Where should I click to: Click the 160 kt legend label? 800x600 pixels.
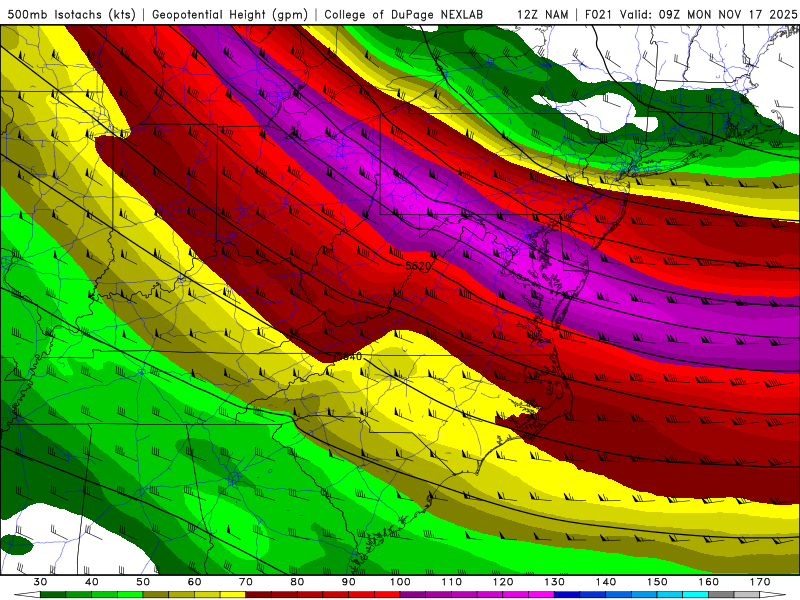[709, 582]
